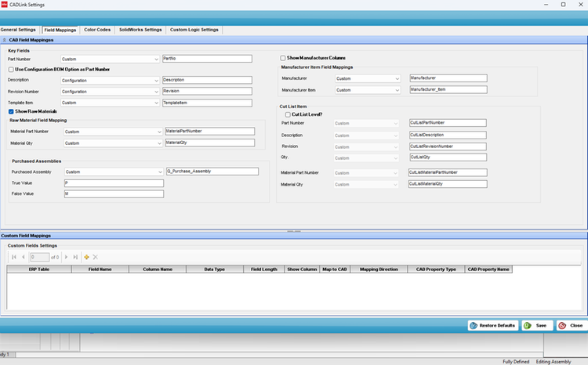This screenshot has height=365, width=588.
Task: Click Editing Assembly status text
Action: tap(554, 362)
